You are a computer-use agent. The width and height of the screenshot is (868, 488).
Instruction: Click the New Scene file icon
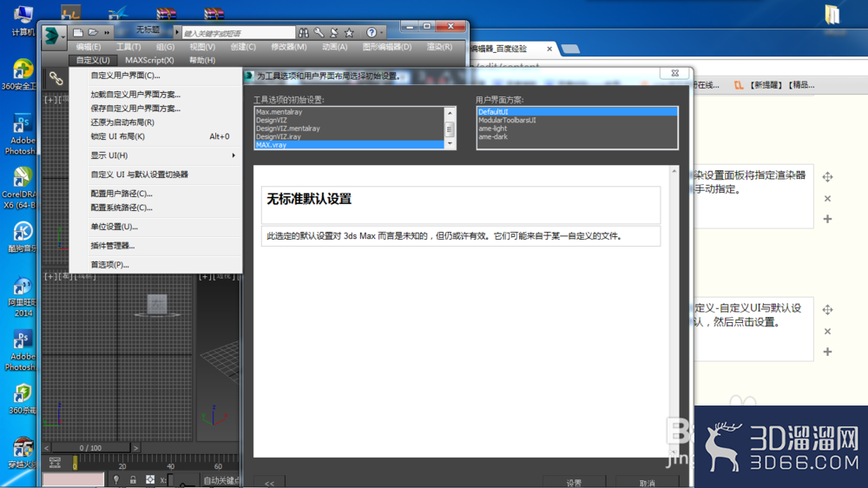coord(78,33)
